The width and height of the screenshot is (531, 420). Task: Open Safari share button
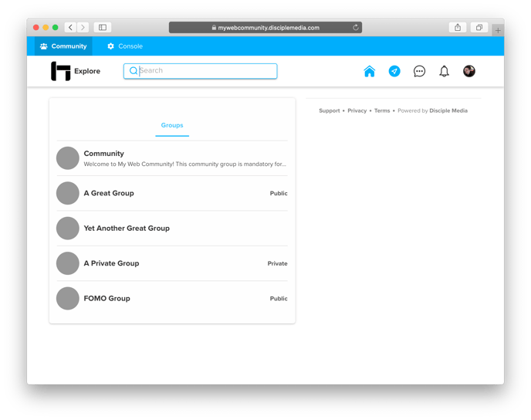pos(458,28)
